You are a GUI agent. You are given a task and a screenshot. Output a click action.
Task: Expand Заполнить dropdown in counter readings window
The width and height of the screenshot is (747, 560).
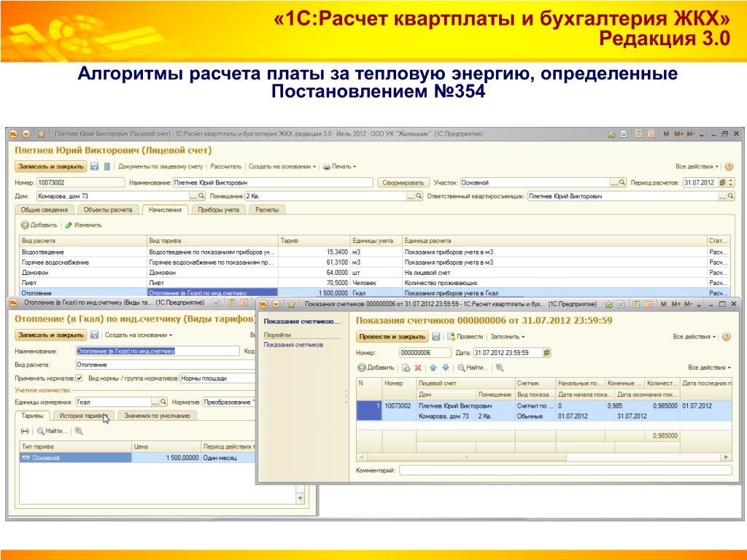coord(508,337)
